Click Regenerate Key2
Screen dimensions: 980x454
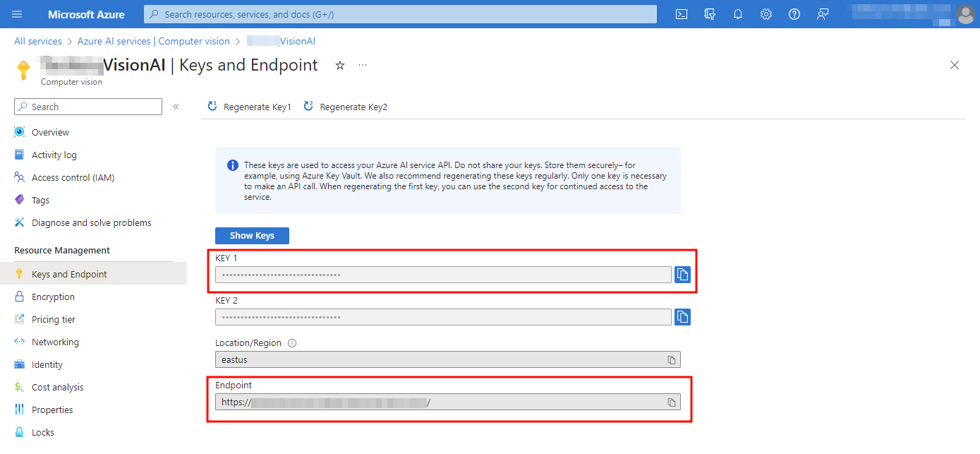coord(346,107)
